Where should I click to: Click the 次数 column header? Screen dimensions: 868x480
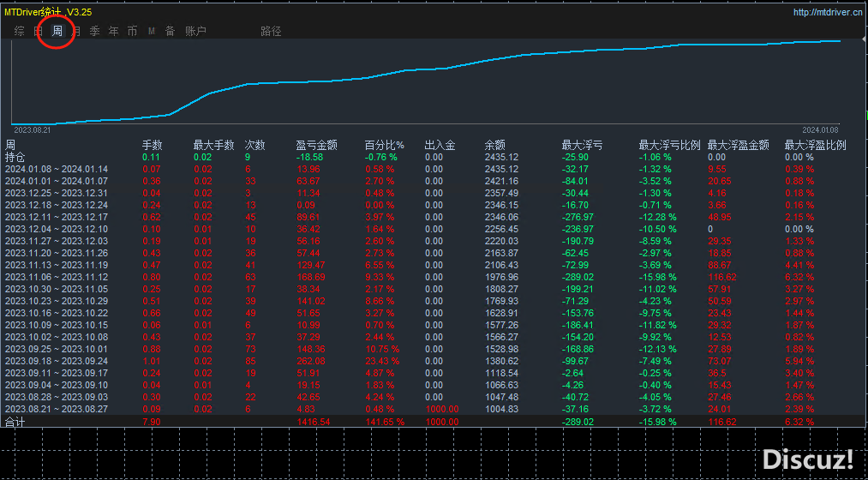click(254, 145)
